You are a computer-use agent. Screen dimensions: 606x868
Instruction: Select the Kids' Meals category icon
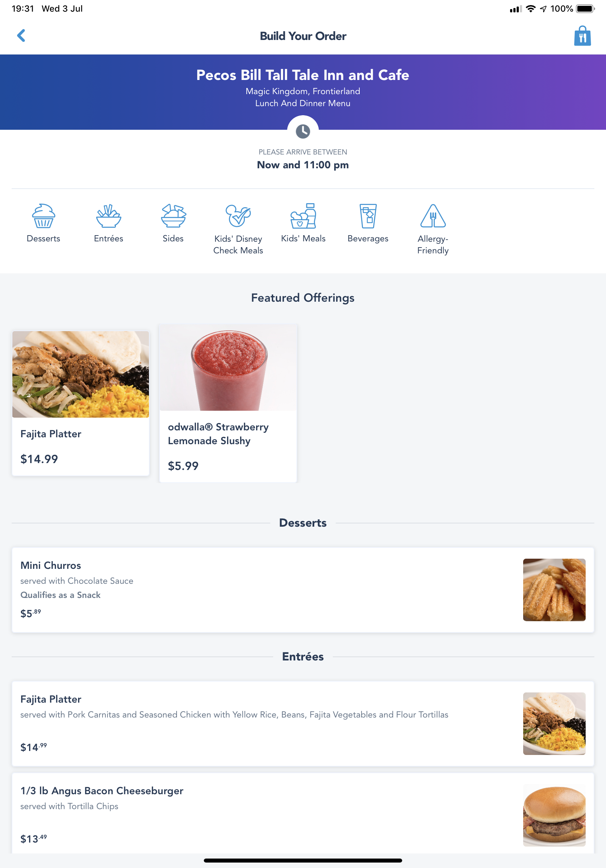pyautogui.click(x=303, y=223)
